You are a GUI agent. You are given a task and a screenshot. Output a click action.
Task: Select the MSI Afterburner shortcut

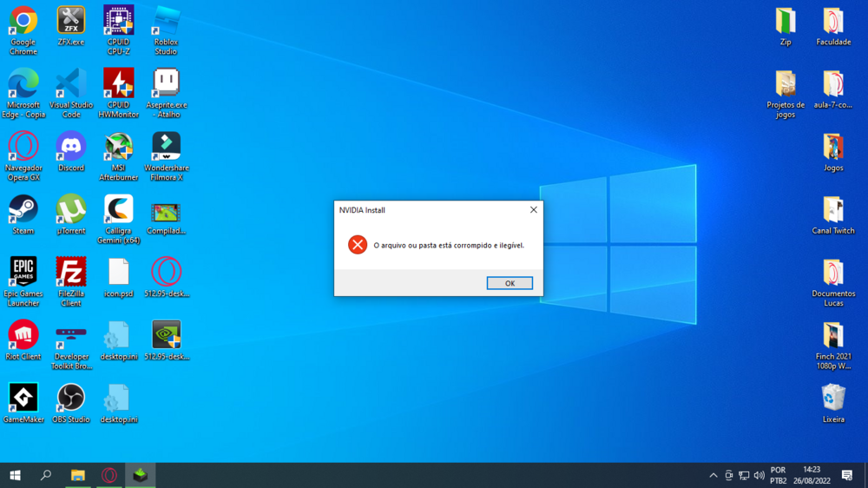click(x=118, y=156)
